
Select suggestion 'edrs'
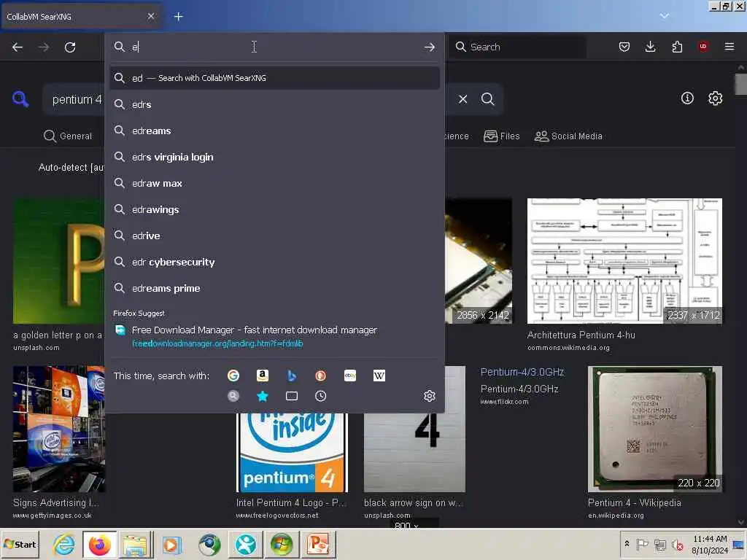click(x=274, y=104)
